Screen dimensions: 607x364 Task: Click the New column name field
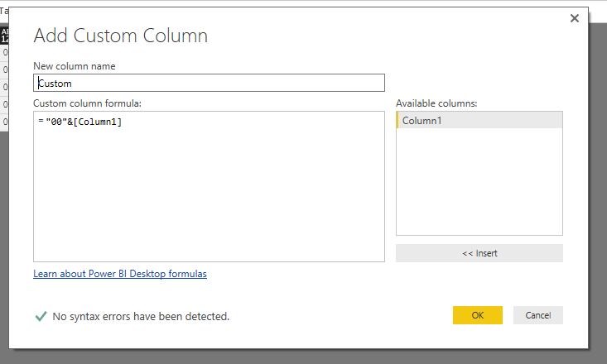pos(209,83)
